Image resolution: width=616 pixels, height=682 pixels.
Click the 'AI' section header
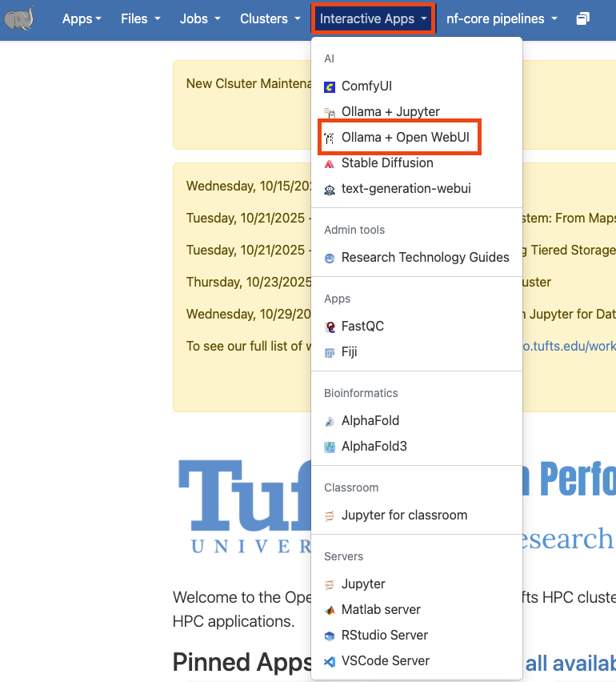click(x=329, y=58)
